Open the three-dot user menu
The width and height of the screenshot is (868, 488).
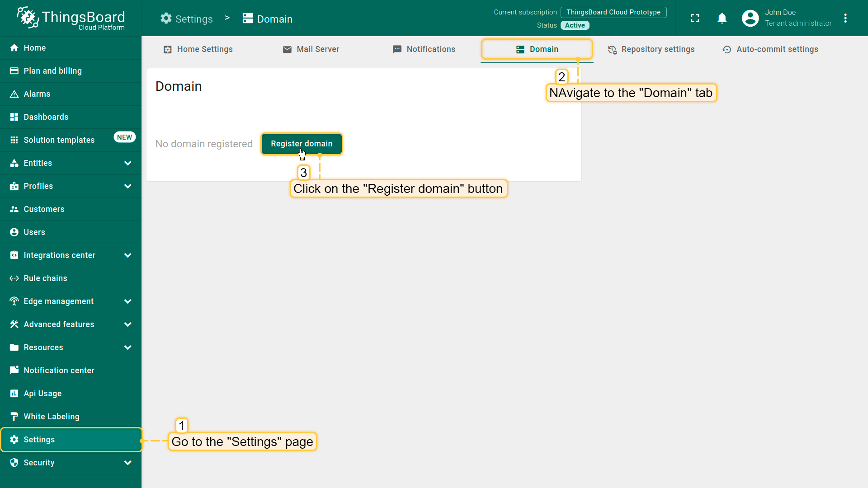845,18
